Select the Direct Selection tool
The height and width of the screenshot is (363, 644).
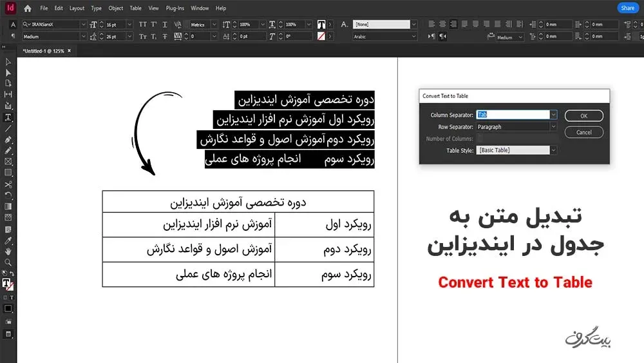(x=8, y=73)
